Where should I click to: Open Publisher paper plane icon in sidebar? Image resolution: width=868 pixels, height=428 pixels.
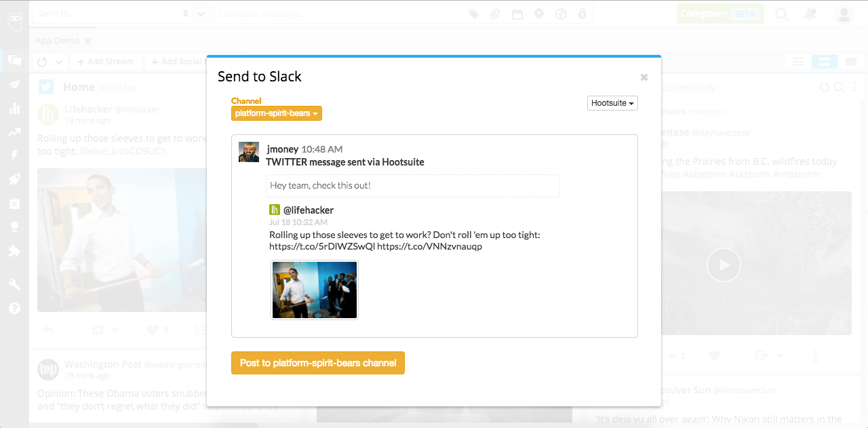[14, 85]
